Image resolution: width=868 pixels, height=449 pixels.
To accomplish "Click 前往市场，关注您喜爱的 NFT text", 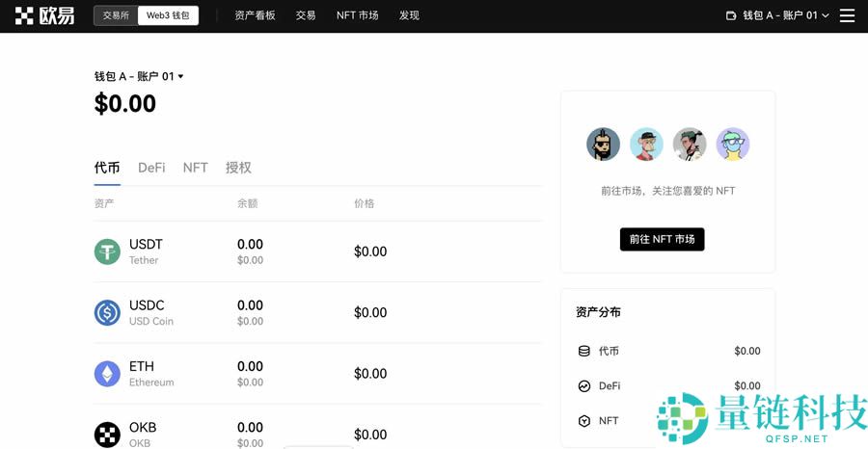I will tap(668, 191).
